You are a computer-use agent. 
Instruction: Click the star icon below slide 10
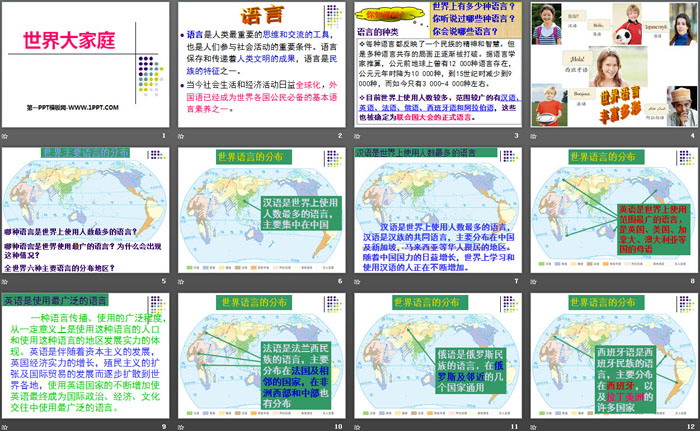pyautogui.click(x=183, y=427)
